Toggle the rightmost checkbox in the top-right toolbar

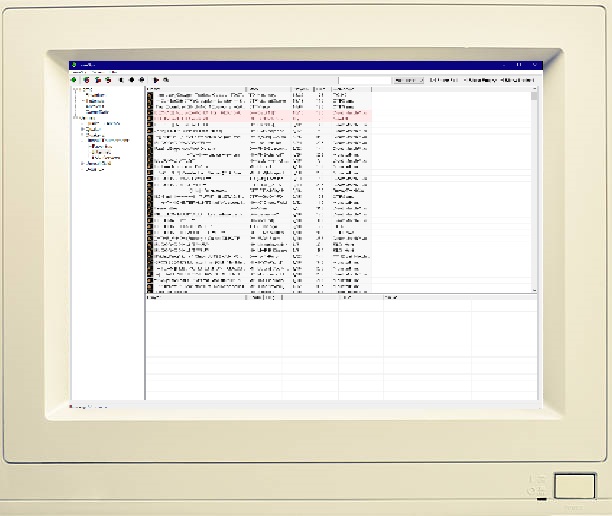tap(499, 79)
